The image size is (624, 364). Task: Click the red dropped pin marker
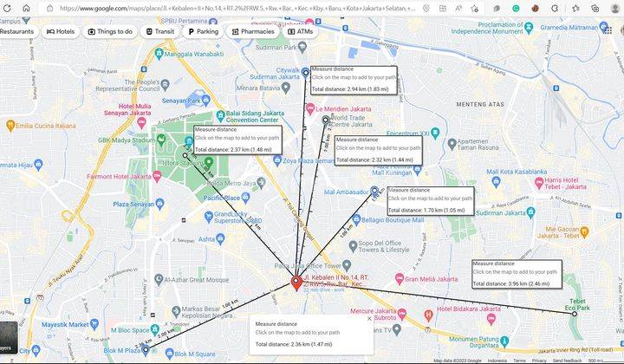(296, 283)
